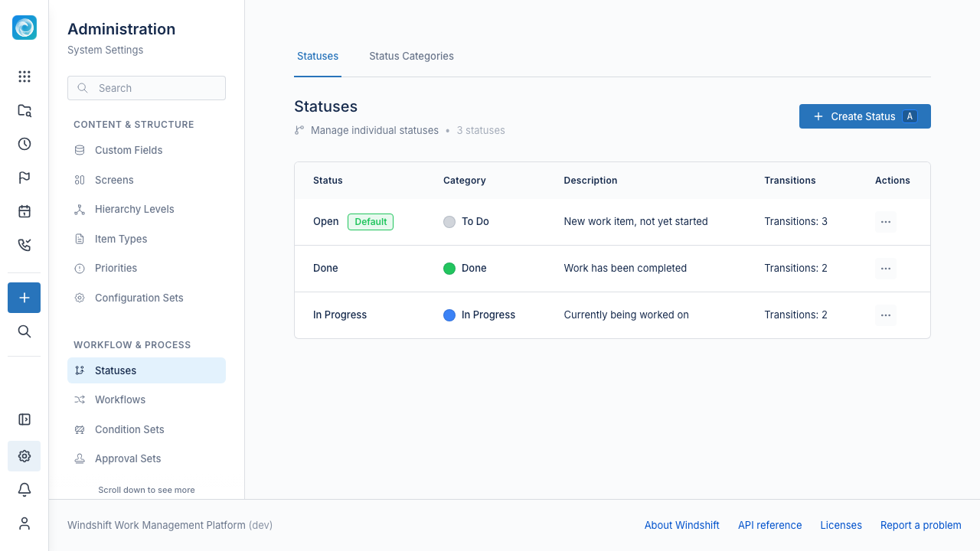Open Screens settings
The width and height of the screenshot is (980, 551).
click(146, 180)
